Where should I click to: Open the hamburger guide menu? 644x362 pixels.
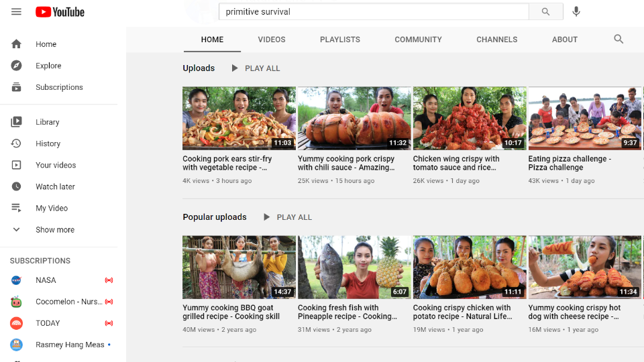click(x=16, y=11)
